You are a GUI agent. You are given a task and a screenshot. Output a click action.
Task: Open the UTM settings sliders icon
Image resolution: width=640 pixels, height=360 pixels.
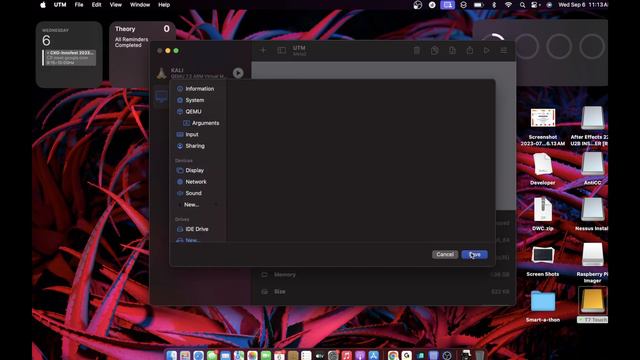[504, 51]
